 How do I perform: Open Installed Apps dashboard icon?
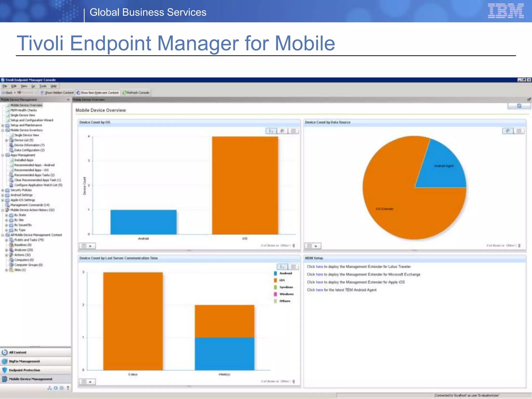pyautogui.click(x=11, y=160)
